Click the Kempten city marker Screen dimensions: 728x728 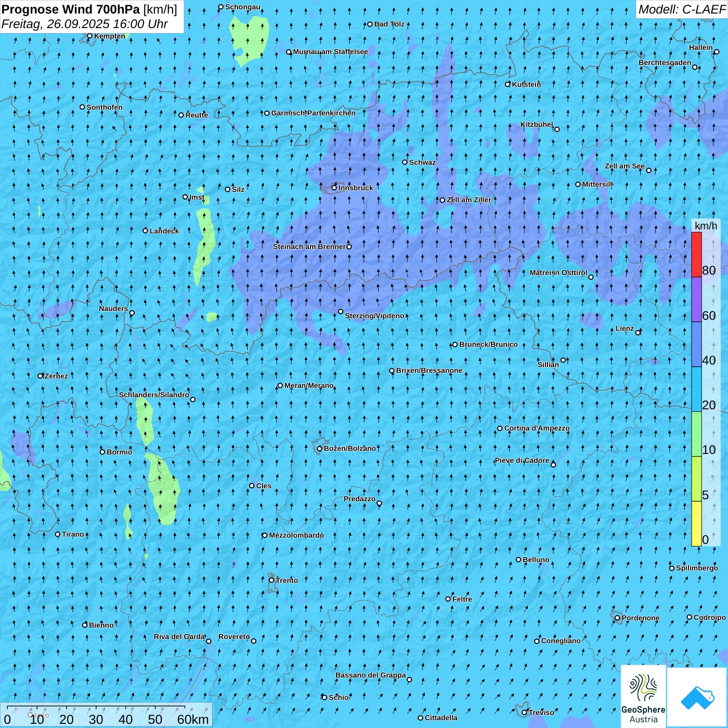pyautogui.click(x=89, y=36)
